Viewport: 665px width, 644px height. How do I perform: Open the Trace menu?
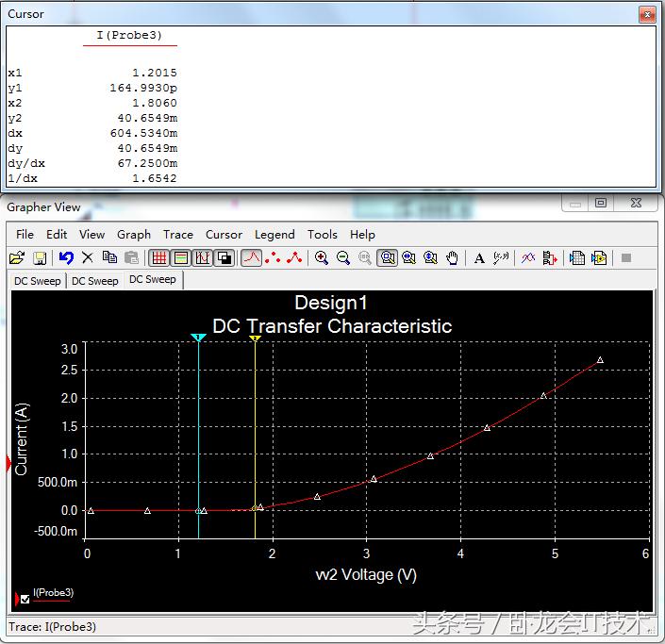tap(177, 234)
